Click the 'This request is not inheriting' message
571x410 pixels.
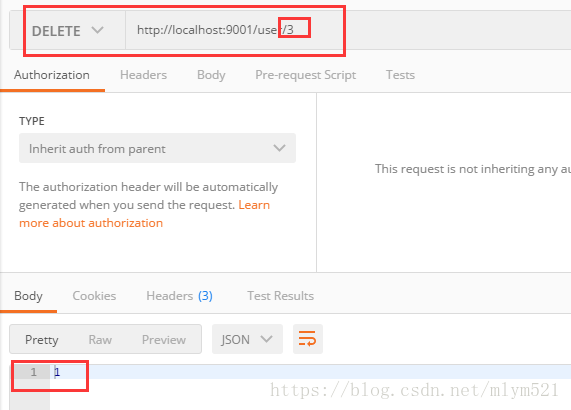coord(473,169)
